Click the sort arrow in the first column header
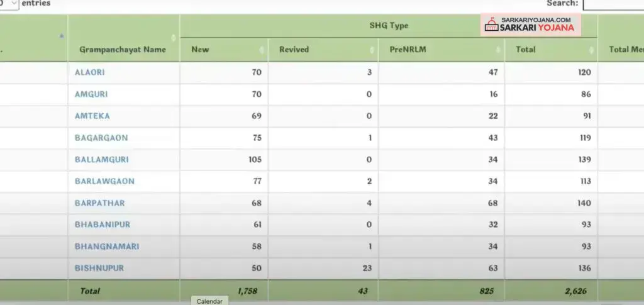This screenshot has height=305, width=644. tap(62, 36)
